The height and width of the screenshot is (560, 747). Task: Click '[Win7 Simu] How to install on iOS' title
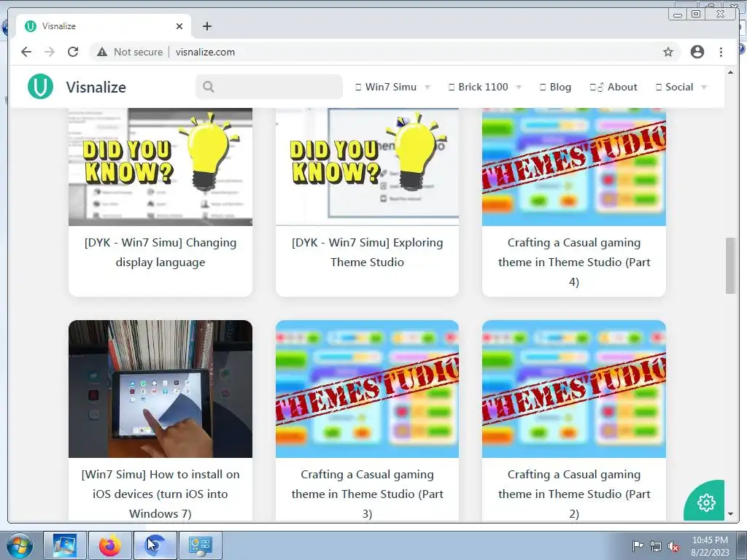tap(160, 494)
